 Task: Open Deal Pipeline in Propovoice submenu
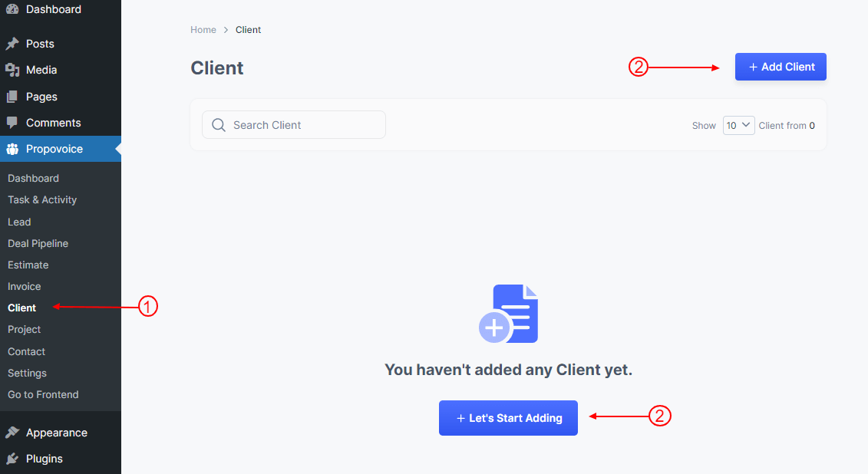pyautogui.click(x=38, y=243)
